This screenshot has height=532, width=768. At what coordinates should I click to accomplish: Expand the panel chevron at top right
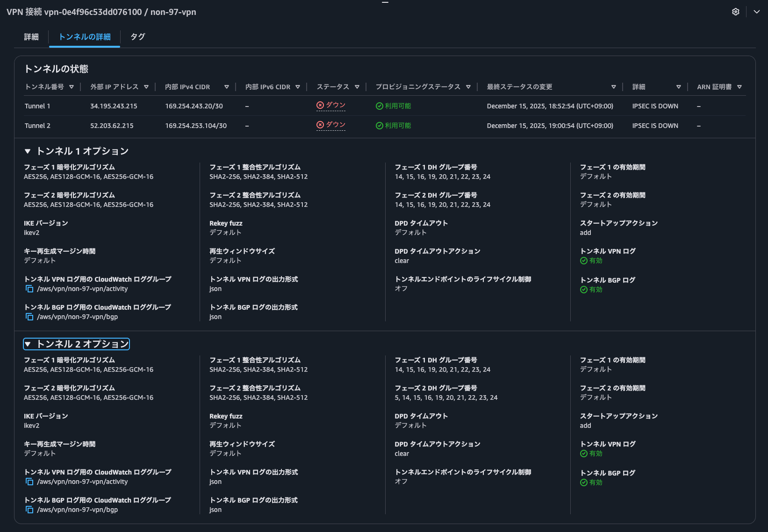tap(756, 12)
